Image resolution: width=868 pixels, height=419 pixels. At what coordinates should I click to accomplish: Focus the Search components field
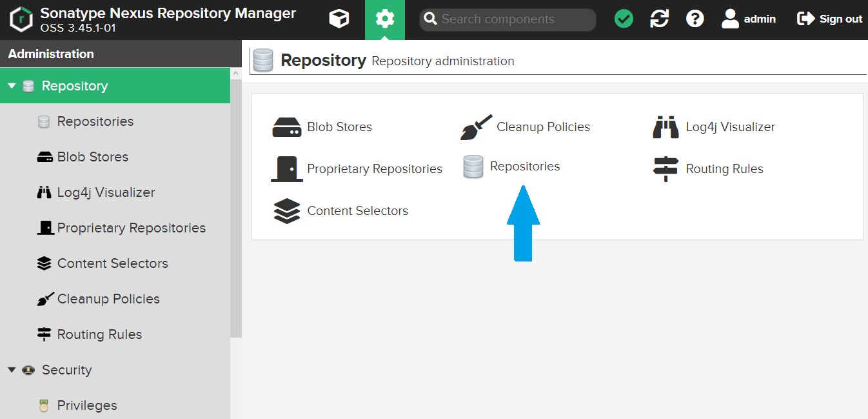pyautogui.click(x=508, y=19)
